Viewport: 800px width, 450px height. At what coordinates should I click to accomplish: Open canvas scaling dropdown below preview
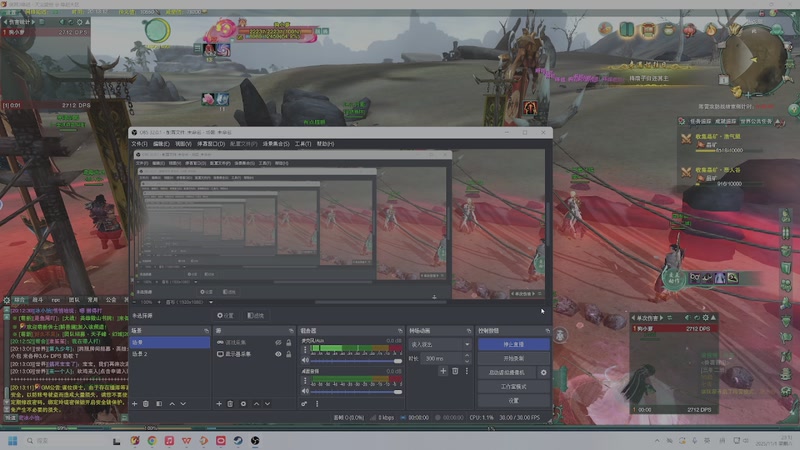(x=189, y=302)
